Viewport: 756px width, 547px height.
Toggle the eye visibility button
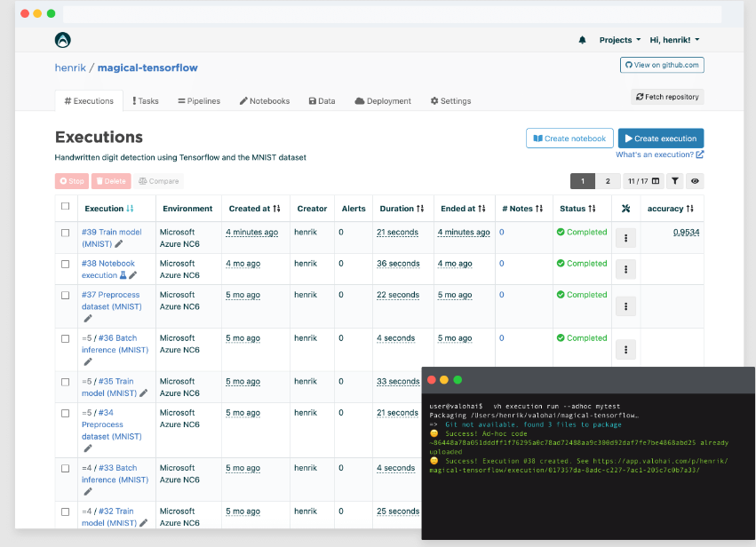point(695,181)
